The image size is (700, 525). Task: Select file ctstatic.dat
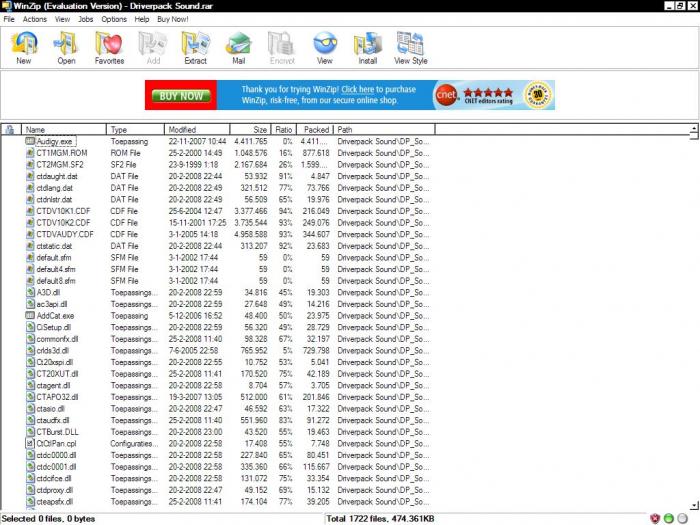point(54,246)
